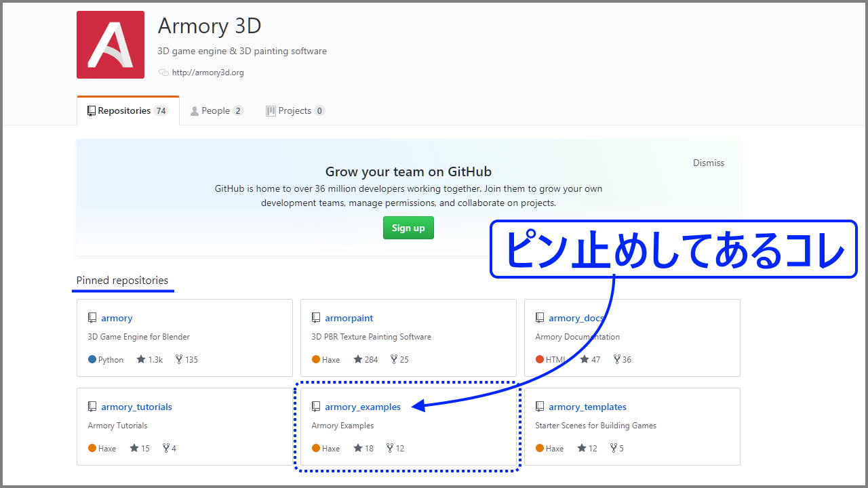Switch to the Projects tab
The width and height of the screenshot is (868, 488).
coord(295,110)
